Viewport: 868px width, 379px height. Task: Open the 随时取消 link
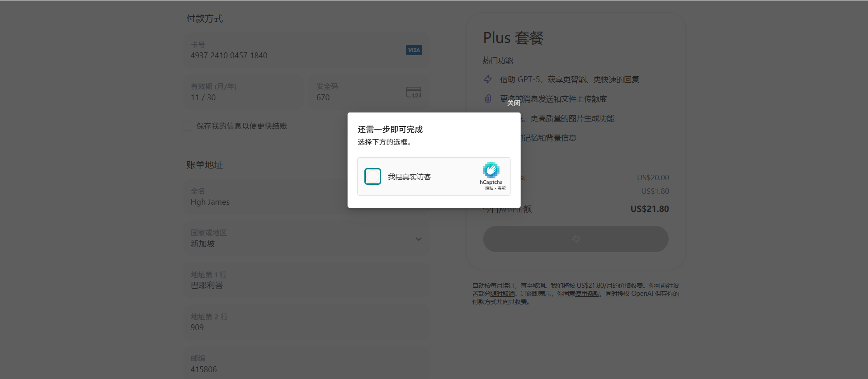[x=503, y=294]
